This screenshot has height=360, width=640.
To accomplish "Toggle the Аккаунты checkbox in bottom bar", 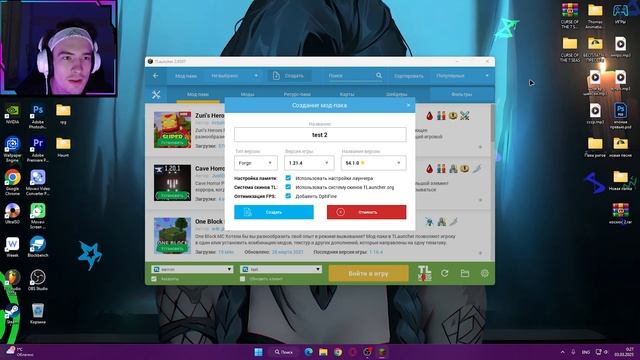I will 154,279.
